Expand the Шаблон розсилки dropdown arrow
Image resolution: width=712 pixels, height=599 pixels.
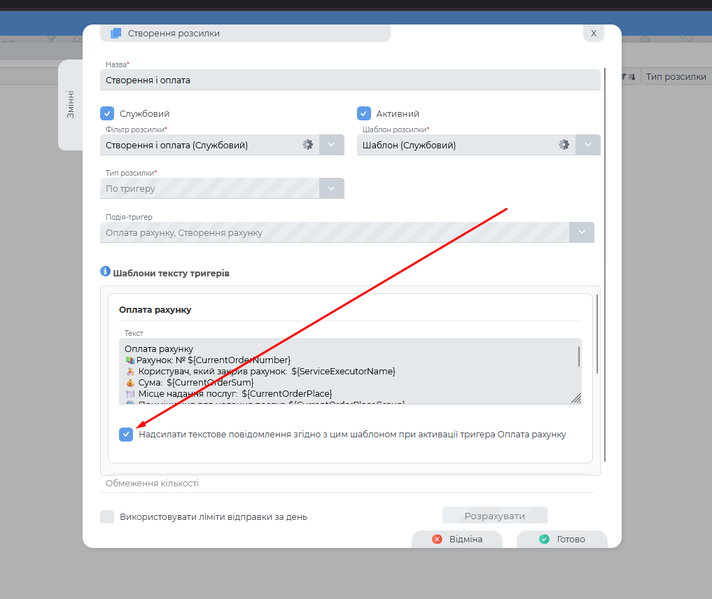(589, 145)
